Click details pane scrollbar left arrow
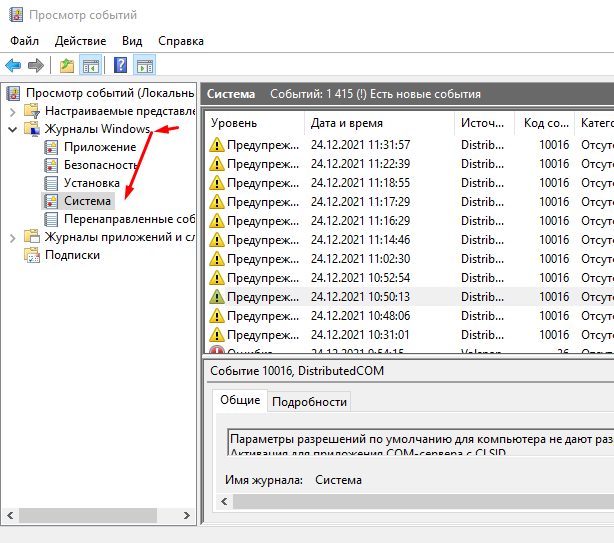This screenshot has width=614, height=543. pos(224,502)
